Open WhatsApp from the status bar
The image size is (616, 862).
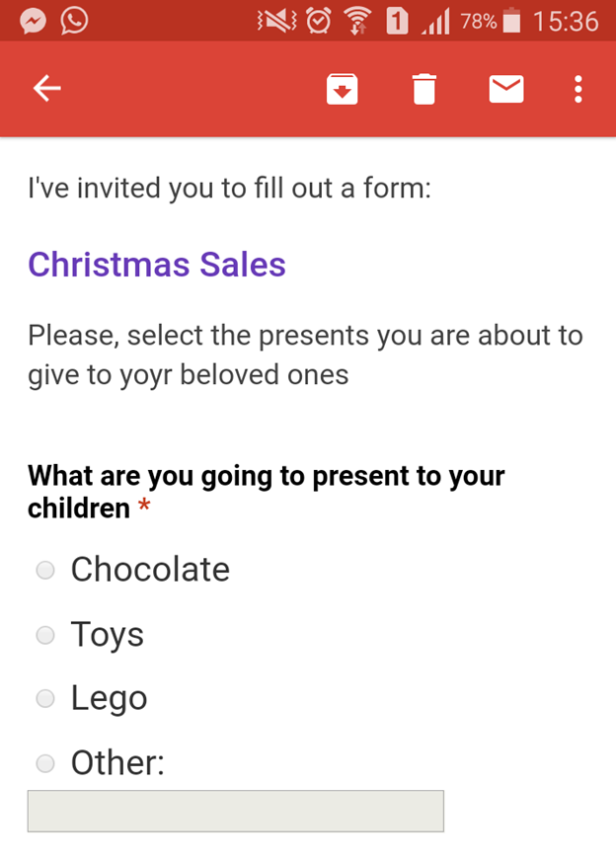tap(74, 19)
